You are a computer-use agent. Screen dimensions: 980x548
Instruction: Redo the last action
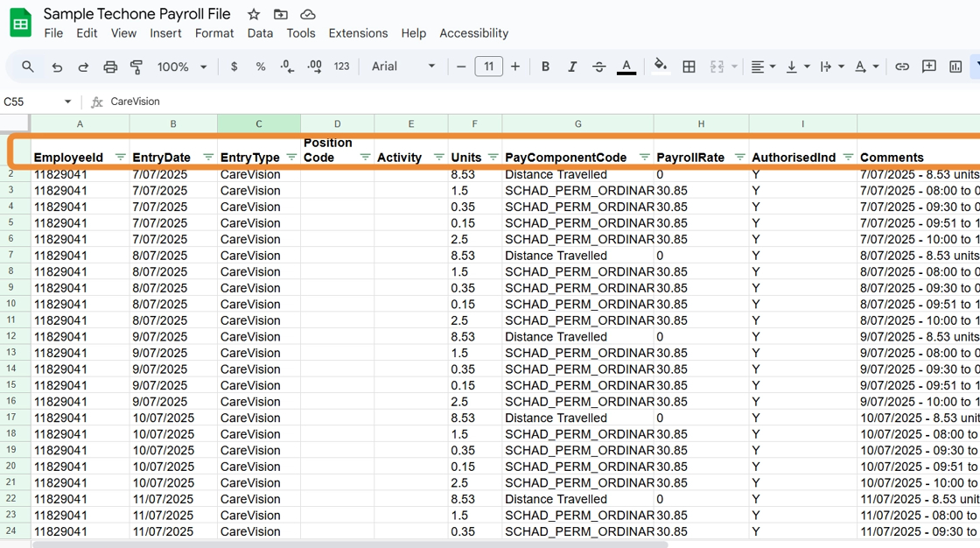pyautogui.click(x=83, y=67)
